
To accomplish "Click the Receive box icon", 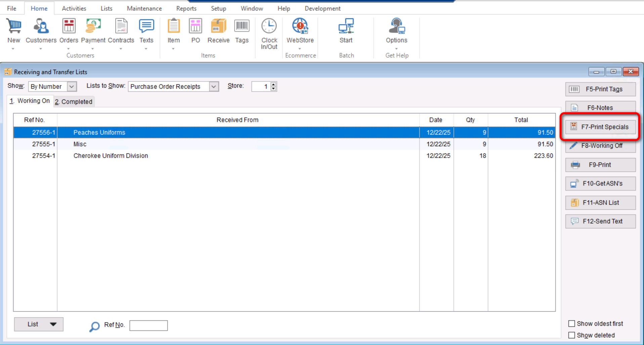I will point(218,27).
